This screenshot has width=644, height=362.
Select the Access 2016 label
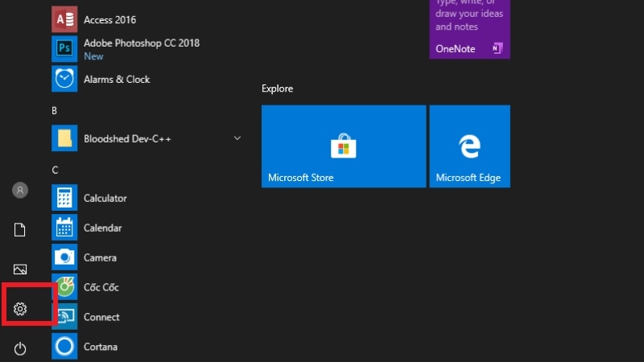[x=109, y=19]
